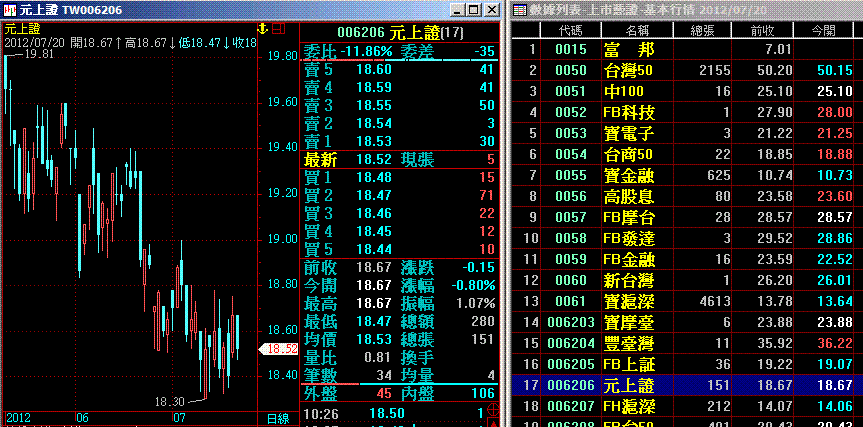Click the 委比 -11.86% value

pyautogui.click(x=367, y=52)
